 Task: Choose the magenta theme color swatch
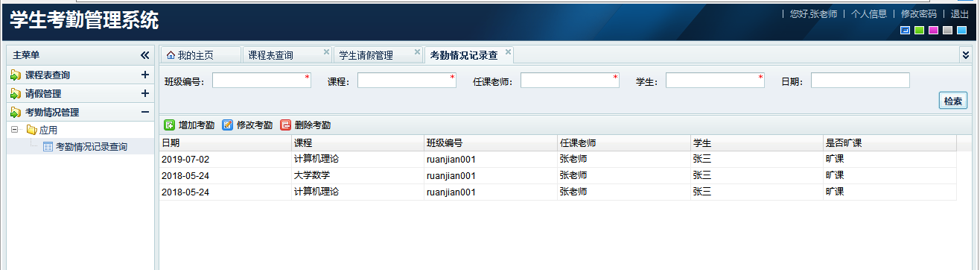tap(934, 31)
